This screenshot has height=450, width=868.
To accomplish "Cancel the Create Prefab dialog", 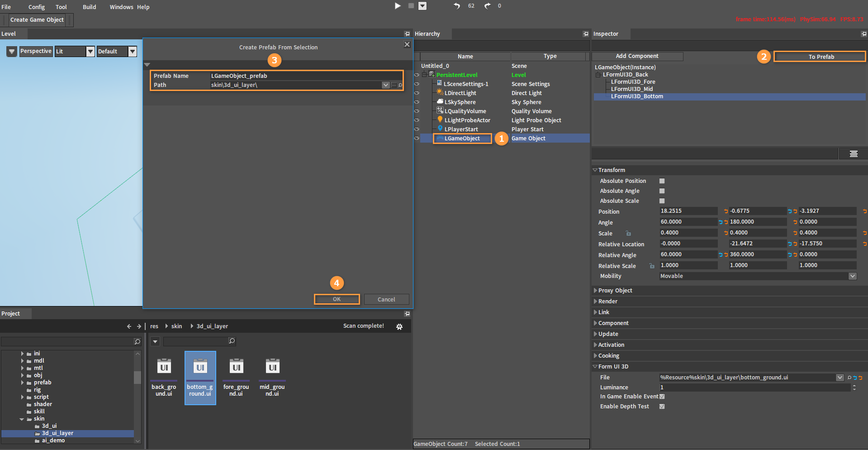I will point(387,299).
